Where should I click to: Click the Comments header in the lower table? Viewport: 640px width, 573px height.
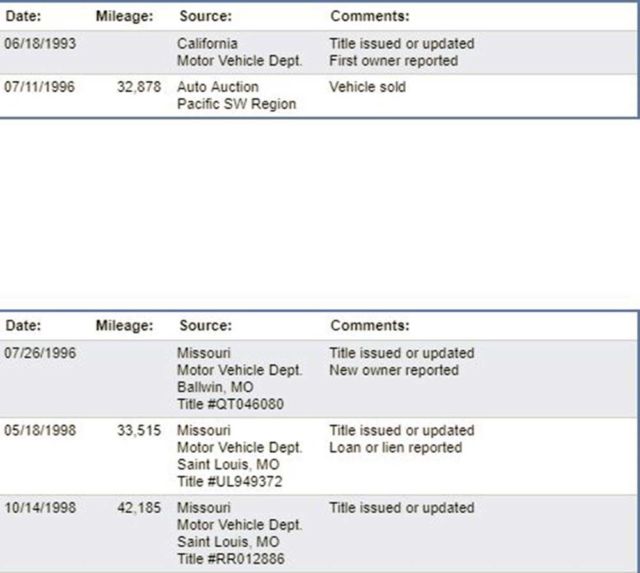tap(369, 325)
